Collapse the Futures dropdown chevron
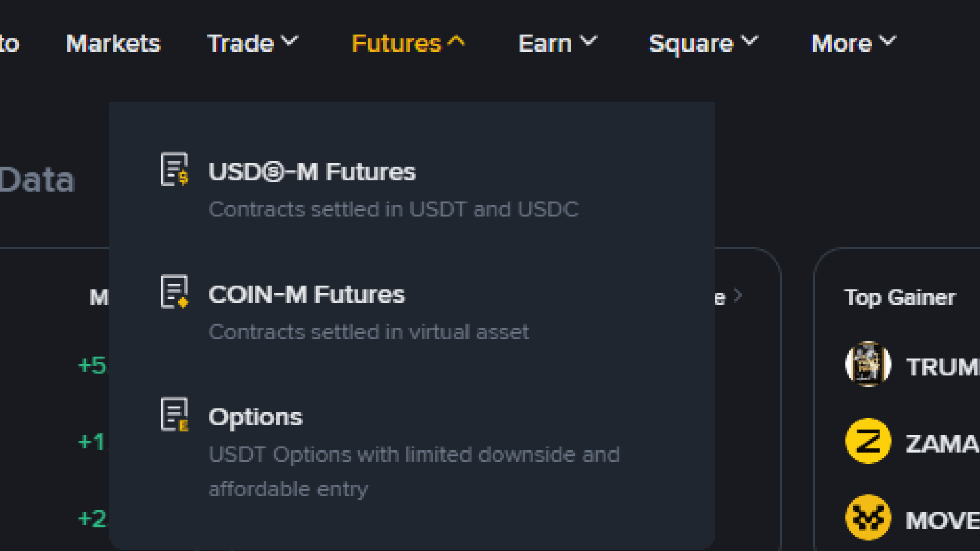This screenshot has width=980, height=551. pyautogui.click(x=456, y=41)
